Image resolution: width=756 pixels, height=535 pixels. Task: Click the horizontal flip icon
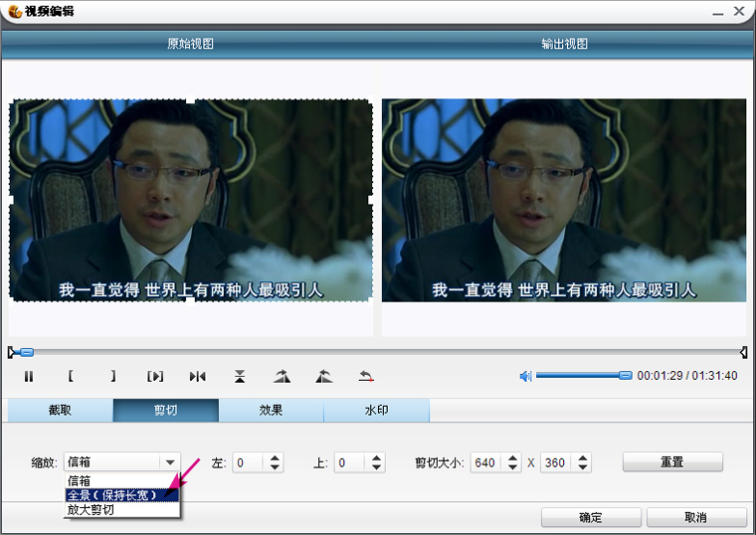pos(198,377)
